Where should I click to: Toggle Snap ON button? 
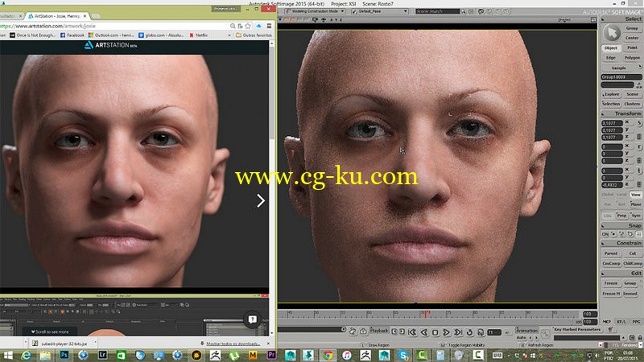click(x=605, y=234)
